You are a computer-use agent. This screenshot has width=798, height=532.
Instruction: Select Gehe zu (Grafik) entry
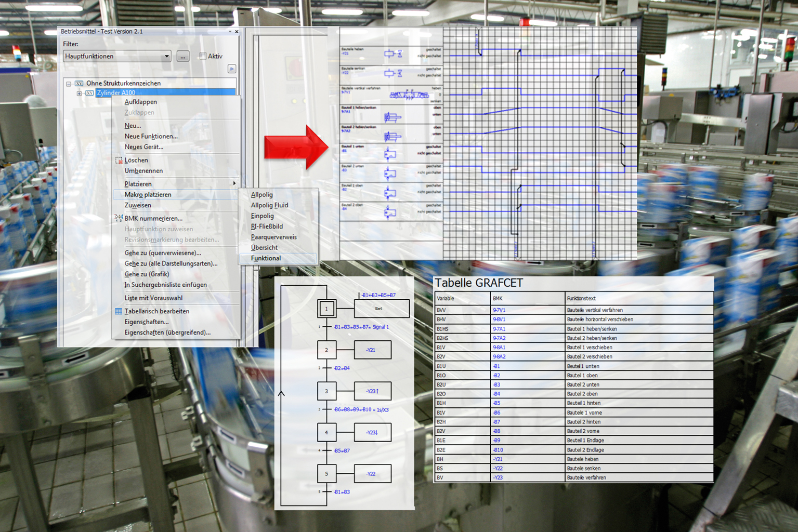click(147, 274)
